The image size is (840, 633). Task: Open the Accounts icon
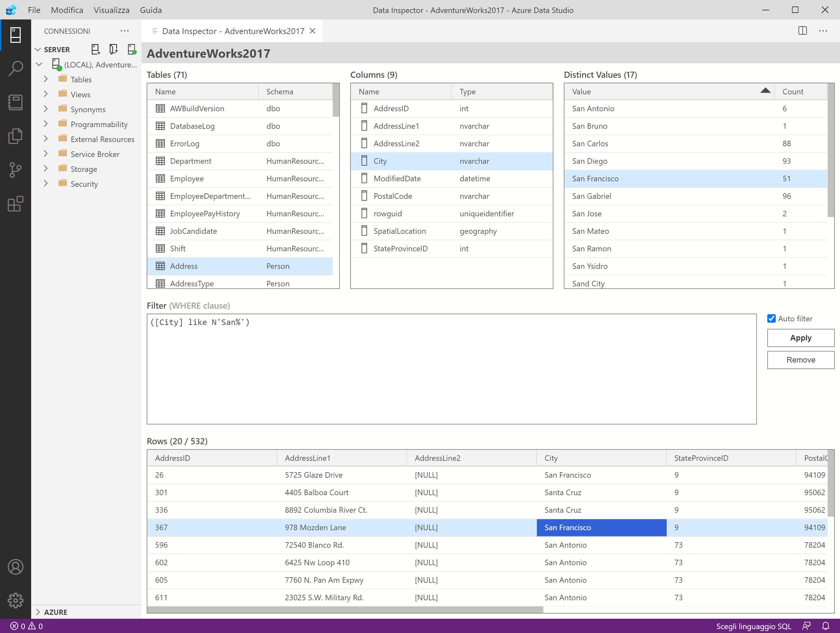15,567
